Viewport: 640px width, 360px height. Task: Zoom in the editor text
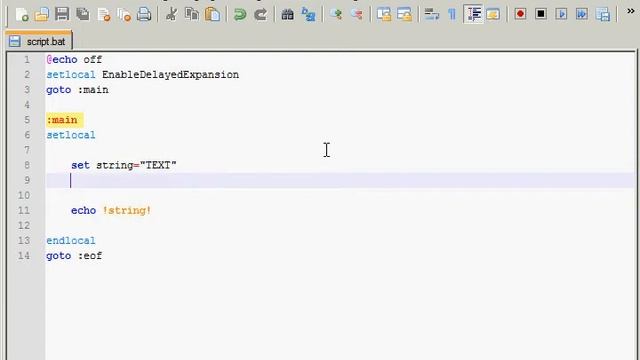(x=336, y=15)
